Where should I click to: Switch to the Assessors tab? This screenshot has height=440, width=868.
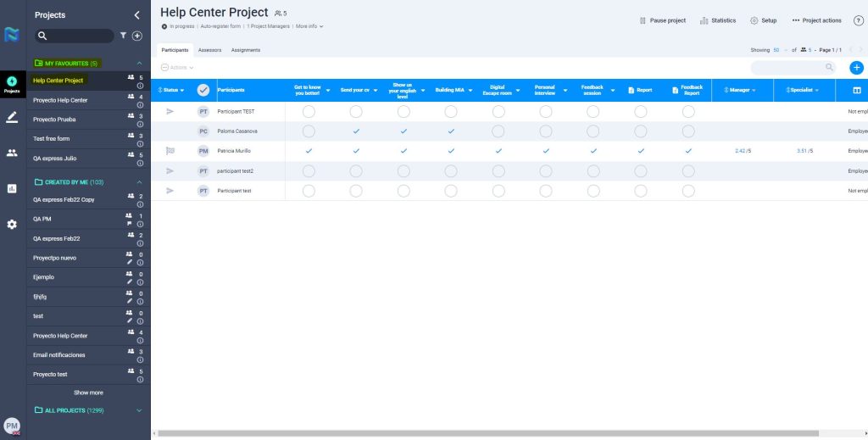pyautogui.click(x=209, y=50)
